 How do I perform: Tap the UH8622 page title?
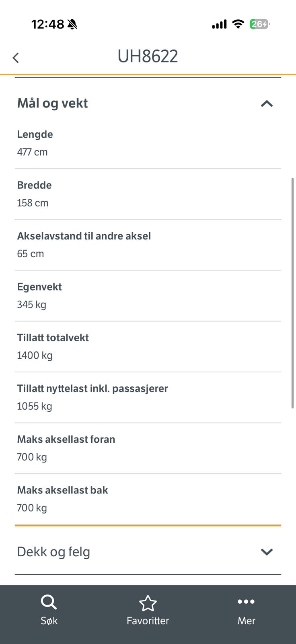[148, 56]
